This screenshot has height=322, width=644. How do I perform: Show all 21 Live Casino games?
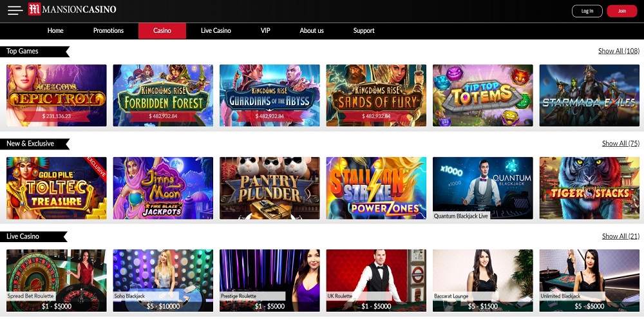[621, 236]
